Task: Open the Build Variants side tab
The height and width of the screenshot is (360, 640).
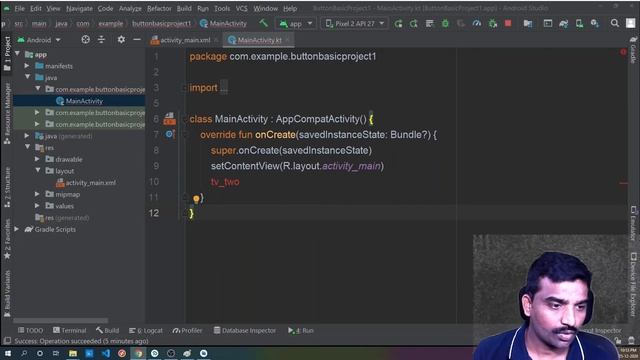Action: tap(7, 293)
